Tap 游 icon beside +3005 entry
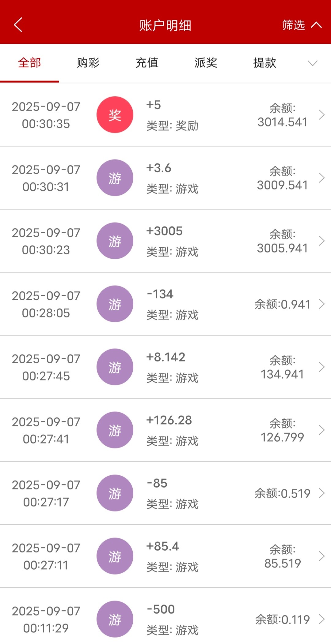The height and width of the screenshot is (644, 331). 115,241
